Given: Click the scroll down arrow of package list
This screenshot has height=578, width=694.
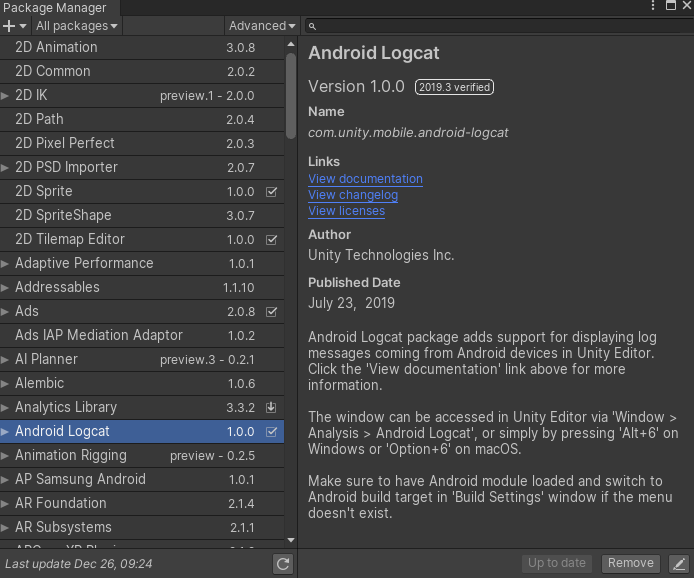Looking at the screenshot, I should pos(291,540).
